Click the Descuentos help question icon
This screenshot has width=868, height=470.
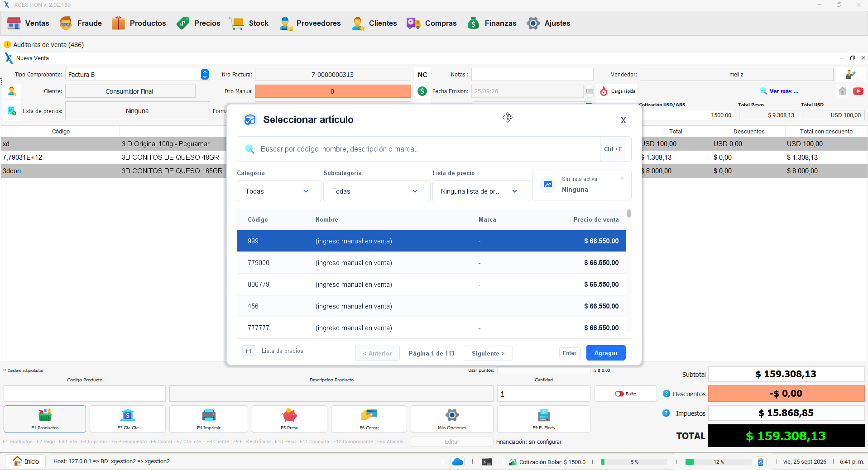[666, 394]
